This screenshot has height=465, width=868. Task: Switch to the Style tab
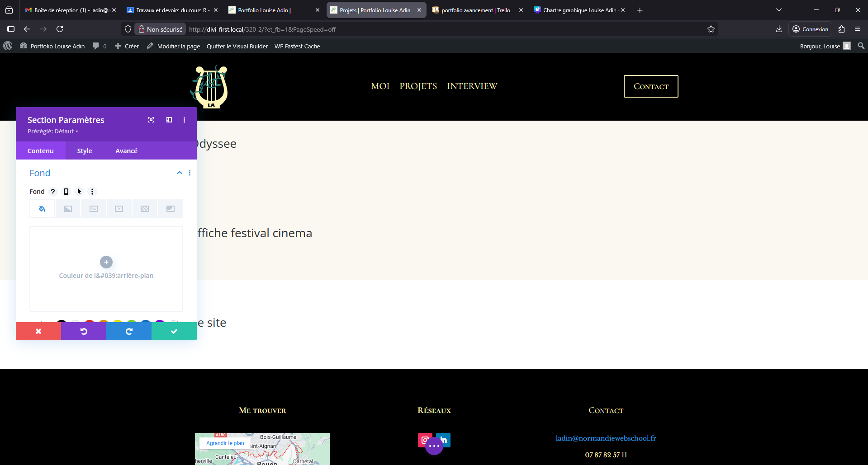pos(85,151)
